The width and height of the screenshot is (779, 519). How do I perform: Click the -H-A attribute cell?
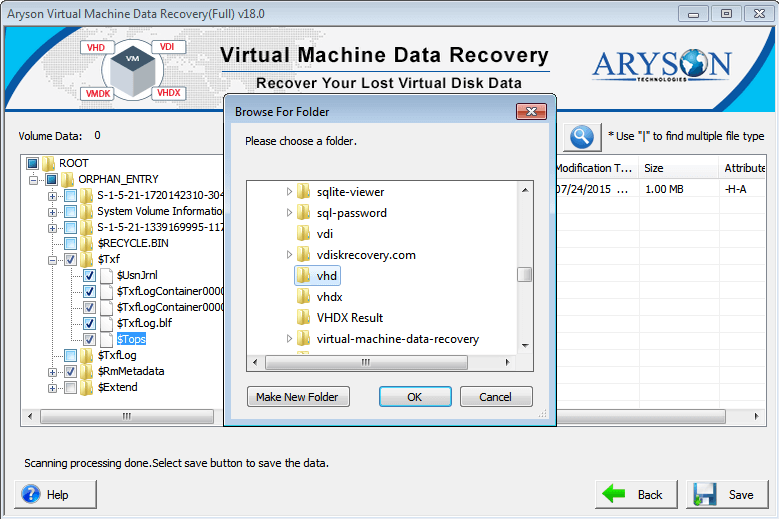click(x=735, y=189)
